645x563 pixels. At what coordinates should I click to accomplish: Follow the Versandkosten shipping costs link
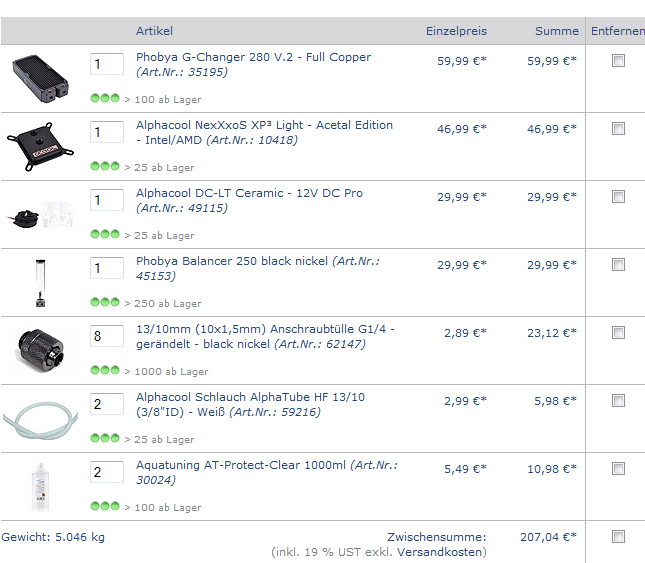pos(440,552)
